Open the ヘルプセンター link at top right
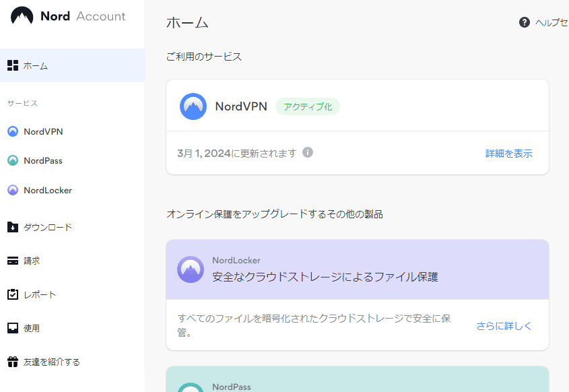Image resolution: width=569 pixels, height=392 pixels. point(552,22)
